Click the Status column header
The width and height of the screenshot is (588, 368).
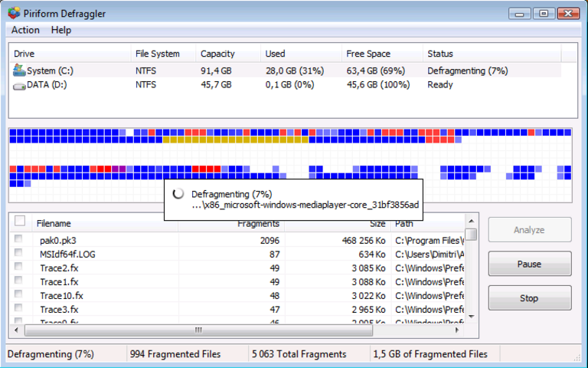(x=492, y=54)
